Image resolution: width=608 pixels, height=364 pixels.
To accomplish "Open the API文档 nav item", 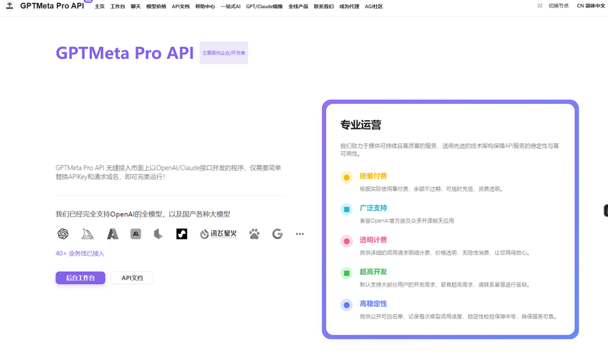I will (181, 6).
